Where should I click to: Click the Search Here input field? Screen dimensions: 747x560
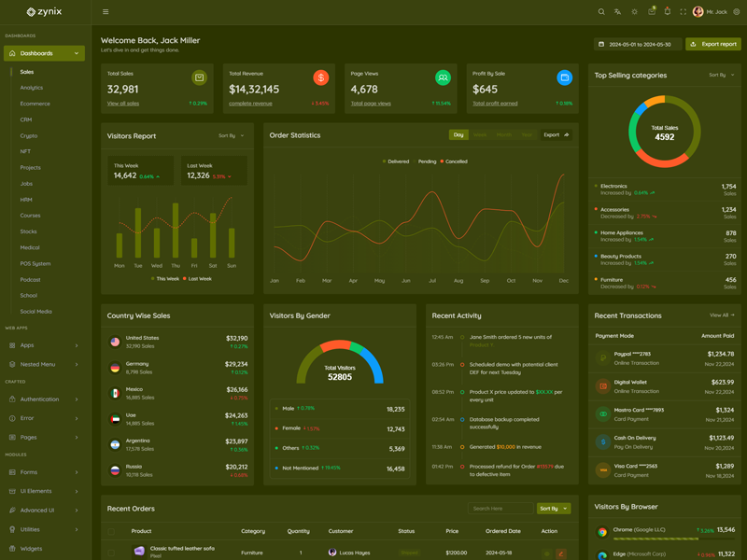click(500, 509)
